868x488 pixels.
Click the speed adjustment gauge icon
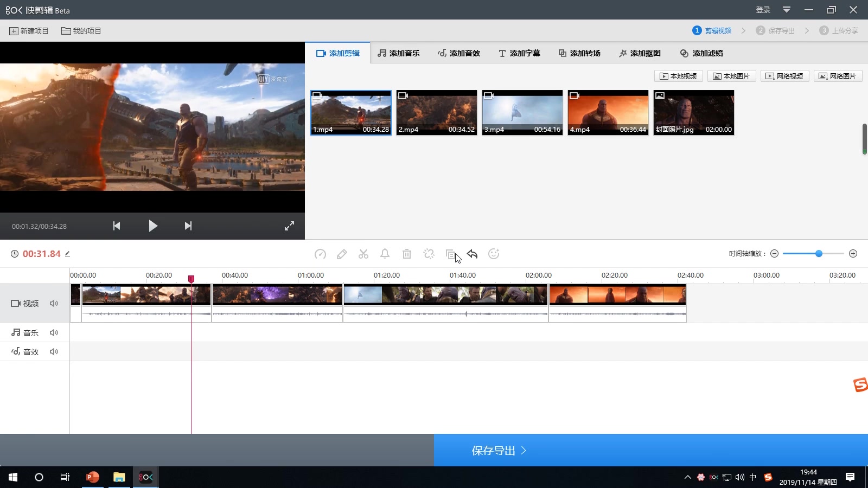tap(320, 254)
